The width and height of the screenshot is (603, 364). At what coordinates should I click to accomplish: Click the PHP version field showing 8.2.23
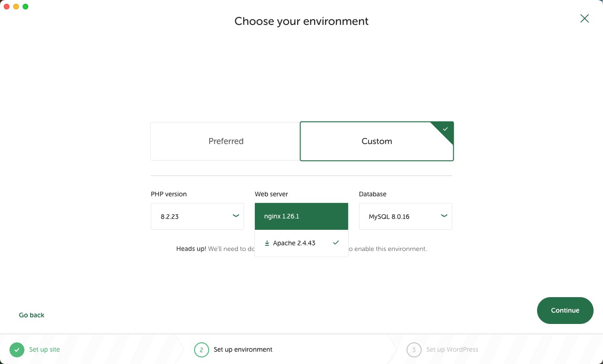tap(188, 217)
